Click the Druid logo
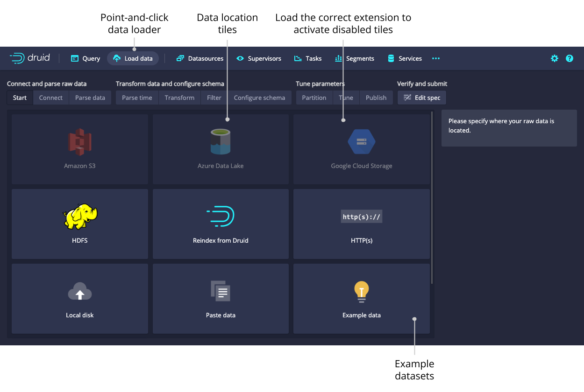 click(29, 58)
